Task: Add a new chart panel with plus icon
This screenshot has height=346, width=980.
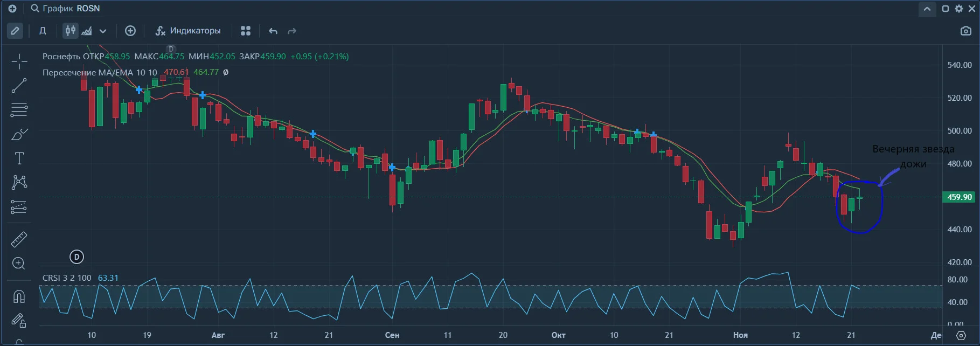Action: pyautogui.click(x=12, y=9)
